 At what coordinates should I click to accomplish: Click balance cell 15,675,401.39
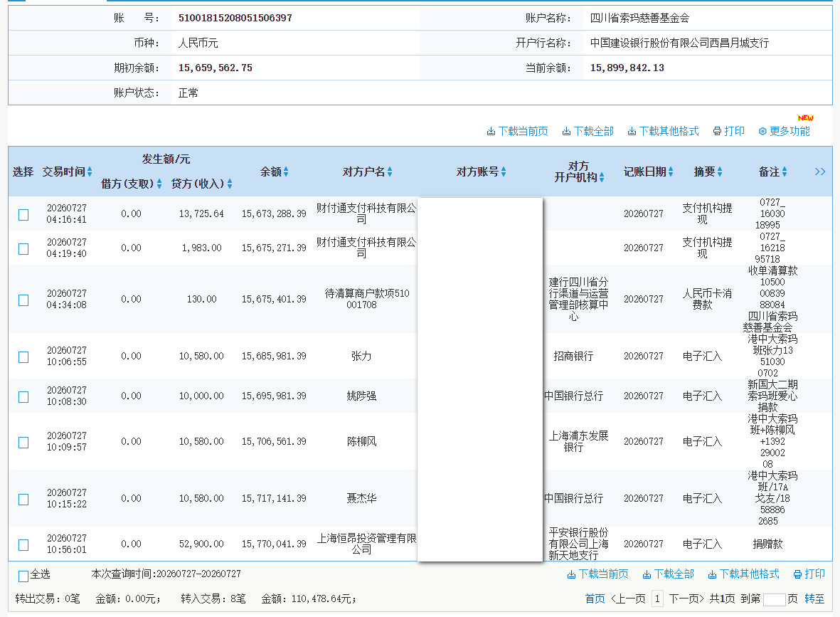(274, 299)
